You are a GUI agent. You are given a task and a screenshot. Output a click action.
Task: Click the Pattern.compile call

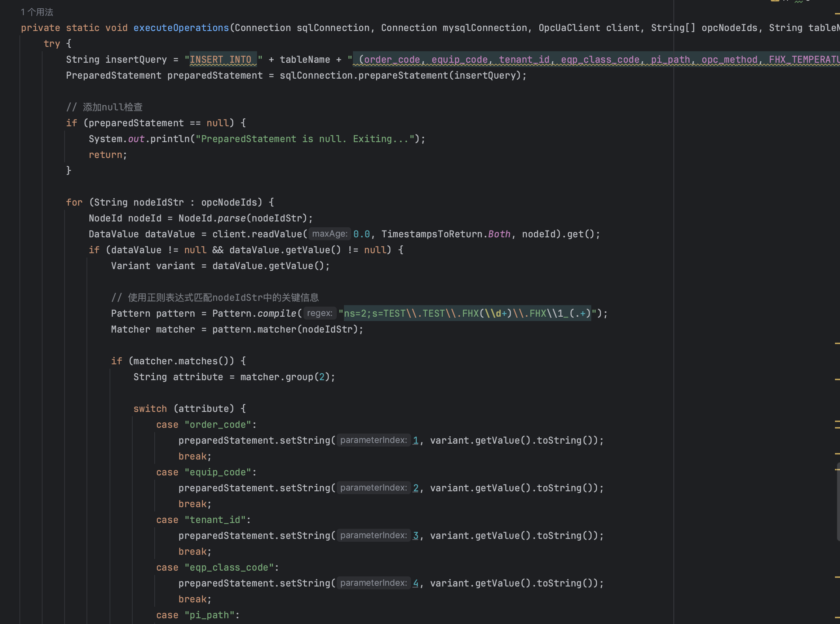tap(254, 313)
